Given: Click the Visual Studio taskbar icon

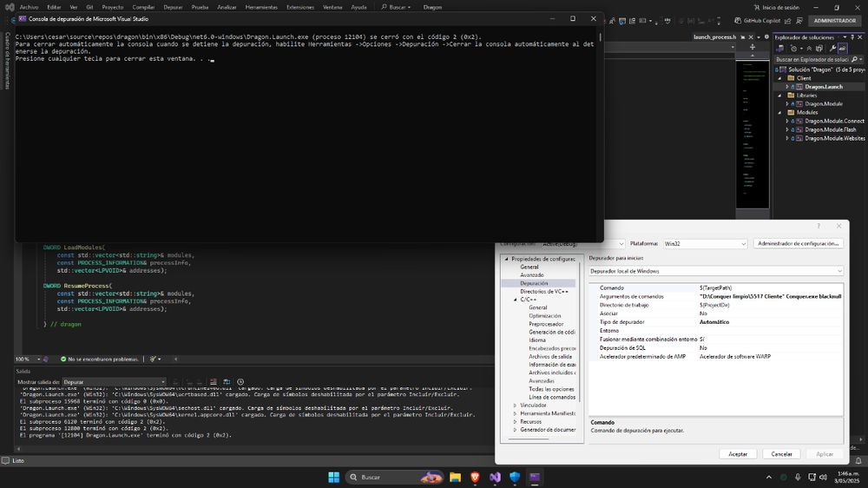Looking at the screenshot, I should 495,478.
